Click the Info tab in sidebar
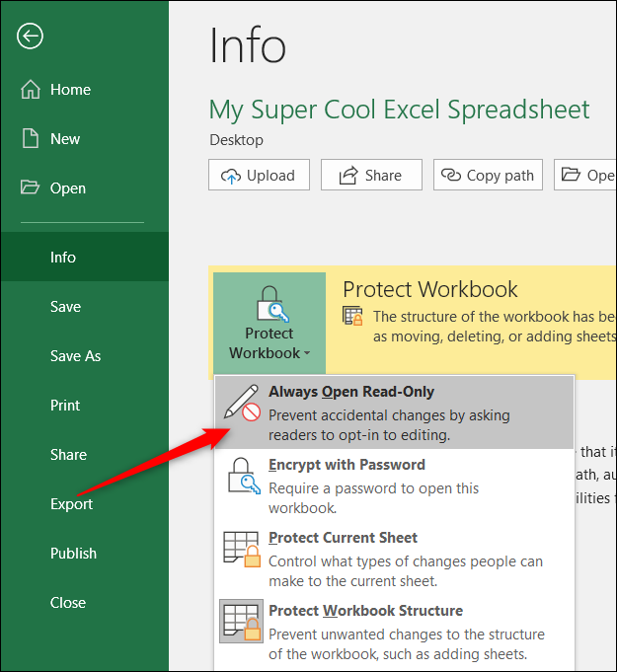Screen dimensions: 617x672 63,258
